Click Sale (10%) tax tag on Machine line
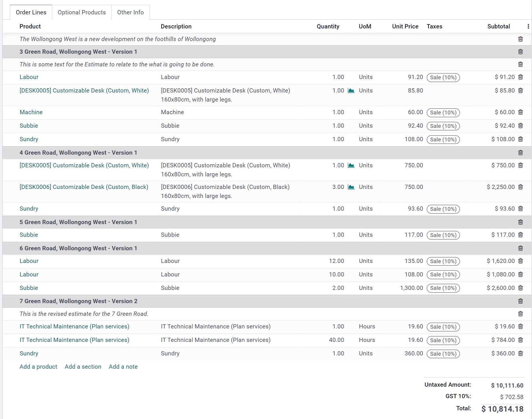The width and height of the screenshot is (532, 419). [443, 112]
